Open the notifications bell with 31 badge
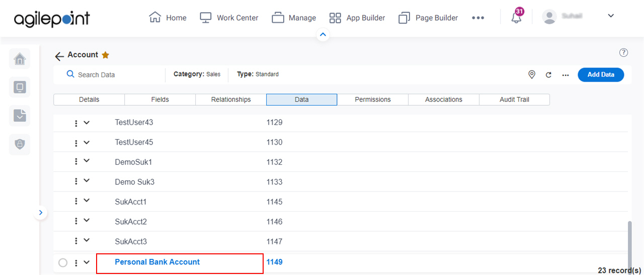The width and height of the screenshot is (644, 275). pos(517,17)
